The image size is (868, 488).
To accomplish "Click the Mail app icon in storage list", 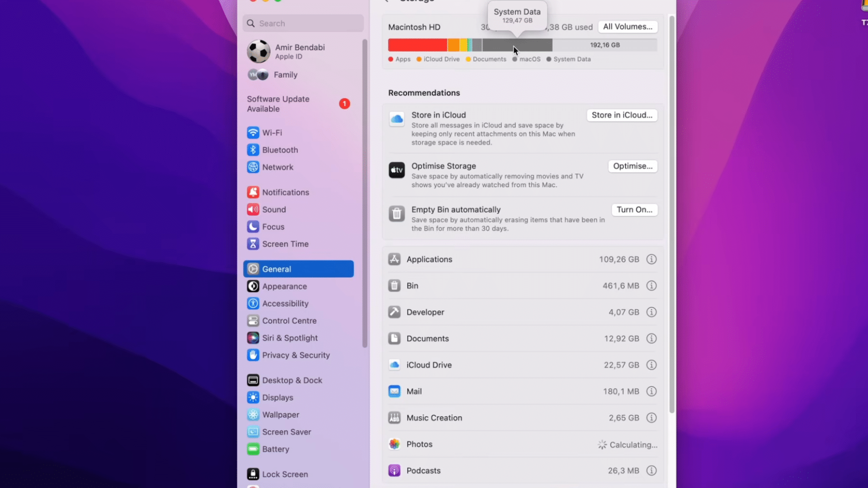I will [x=394, y=391].
